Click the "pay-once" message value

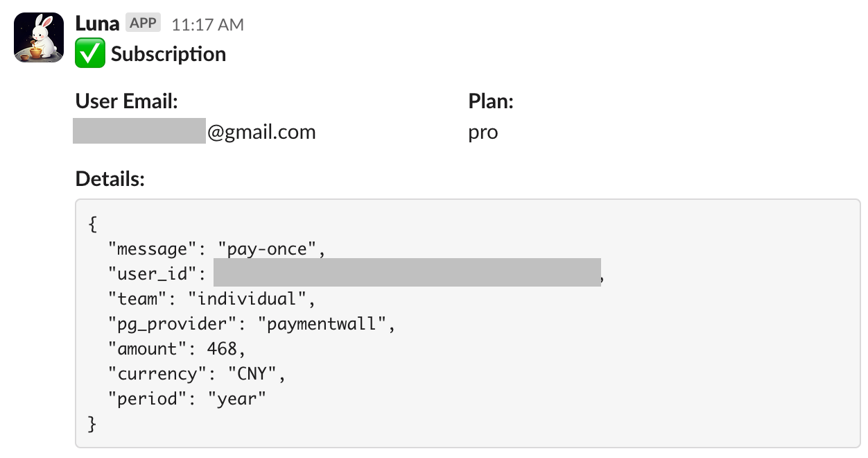point(267,249)
